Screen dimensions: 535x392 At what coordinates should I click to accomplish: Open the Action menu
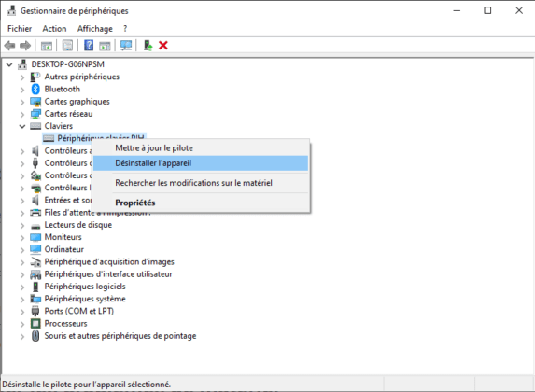point(54,29)
